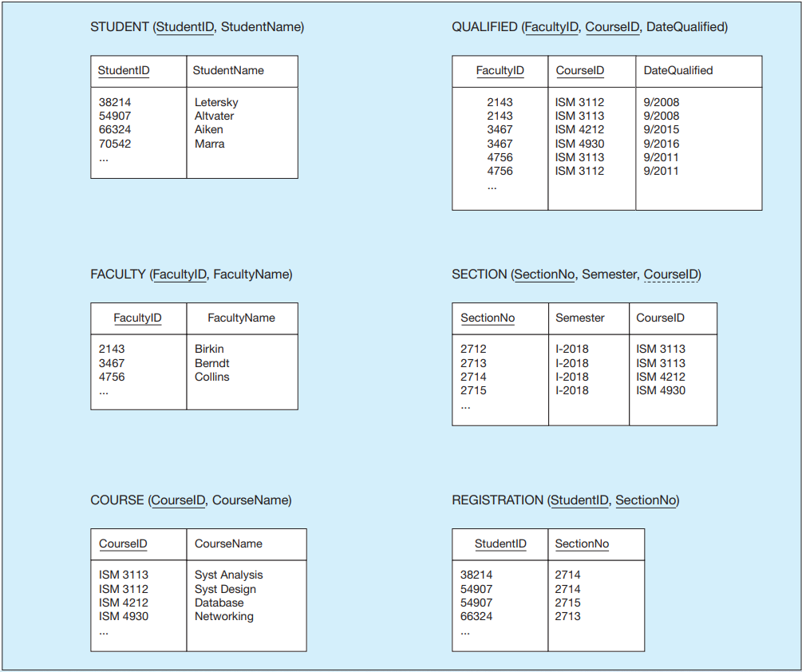Viewport: 802px width, 672px height.
Task: Click the COURSE relation schema heading
Action: (x=191, y=500)
